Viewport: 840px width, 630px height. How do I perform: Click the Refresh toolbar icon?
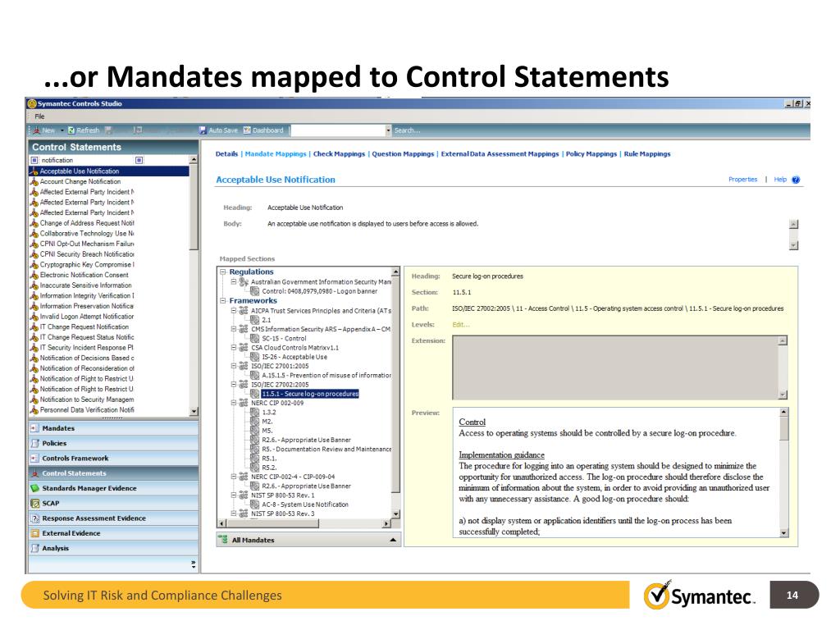tap(72, 130)
